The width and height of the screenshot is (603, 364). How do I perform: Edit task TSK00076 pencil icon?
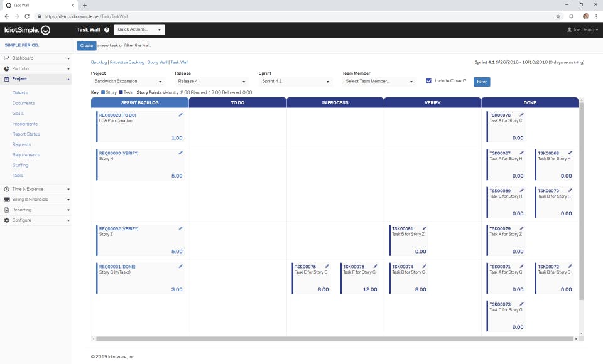tap(376, 266)
